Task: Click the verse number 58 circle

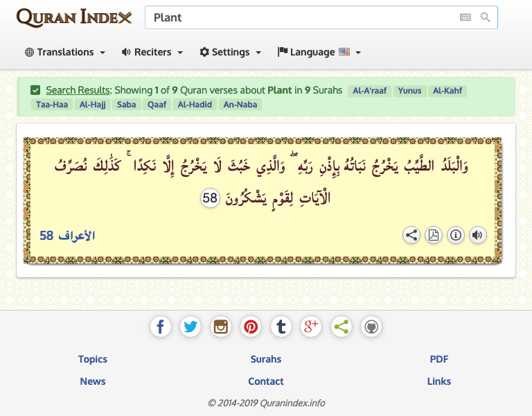Action: click(210, 198)
